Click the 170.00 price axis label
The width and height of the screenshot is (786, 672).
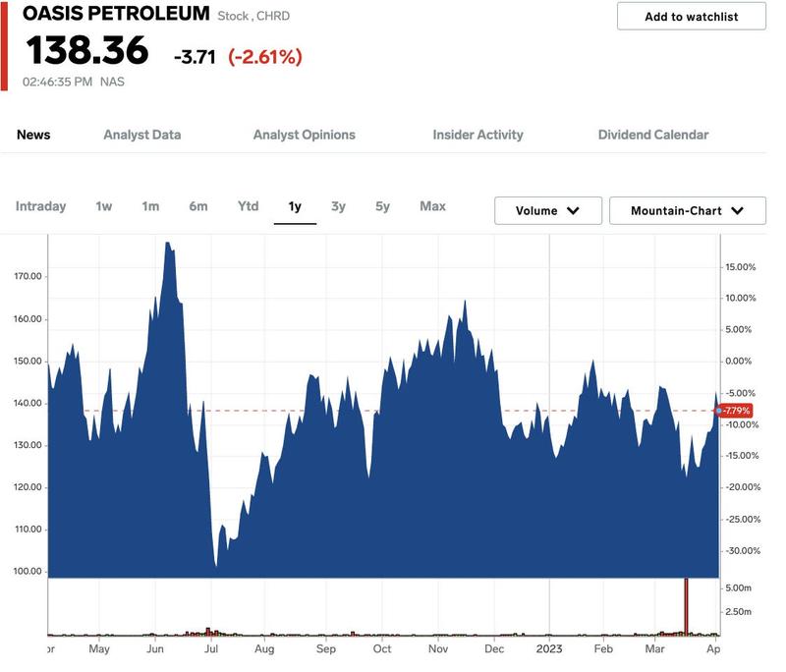pyautogui.click(x=28, y=276)
